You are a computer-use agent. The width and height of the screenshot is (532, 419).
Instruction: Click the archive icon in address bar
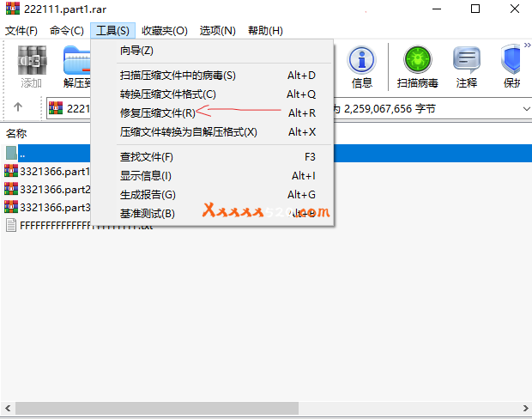56,108
